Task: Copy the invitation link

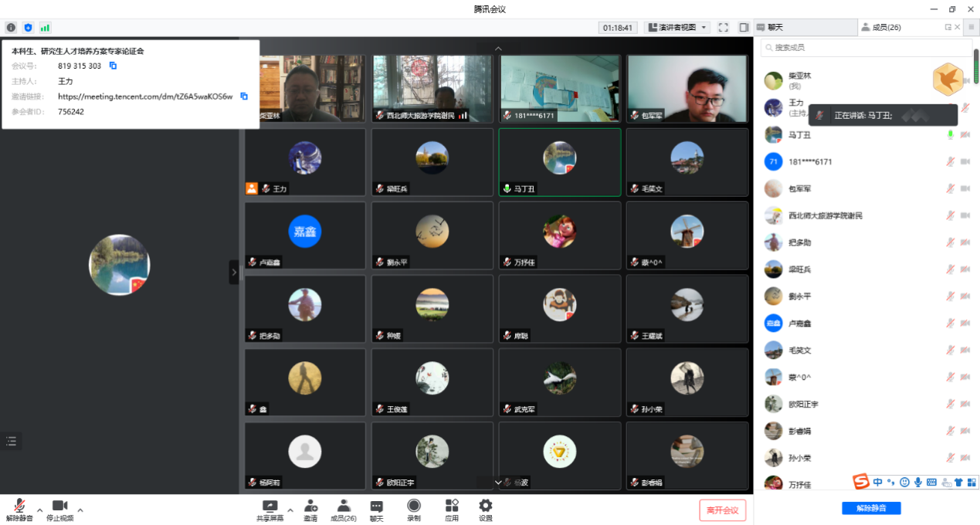Action: (x=244, y=97)
